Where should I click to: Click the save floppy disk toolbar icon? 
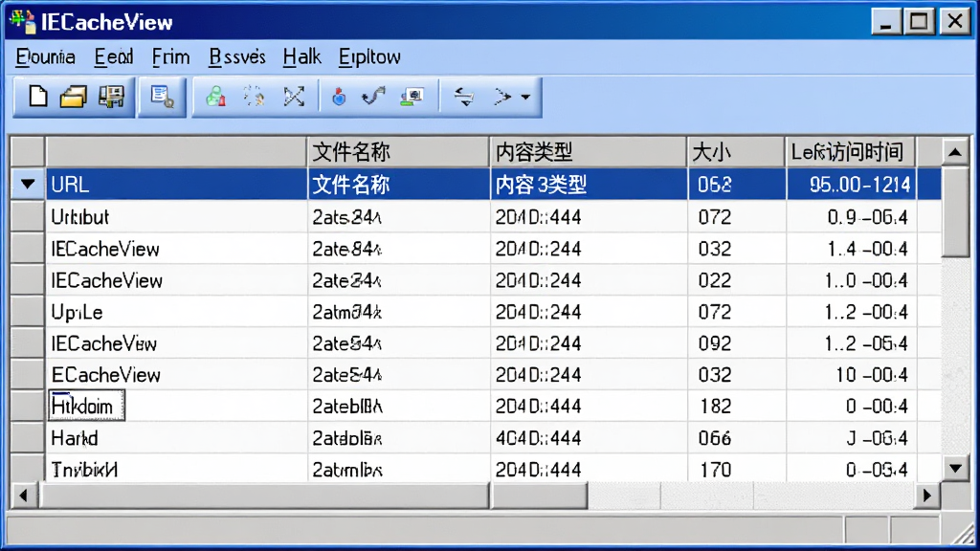click(111, 97)
